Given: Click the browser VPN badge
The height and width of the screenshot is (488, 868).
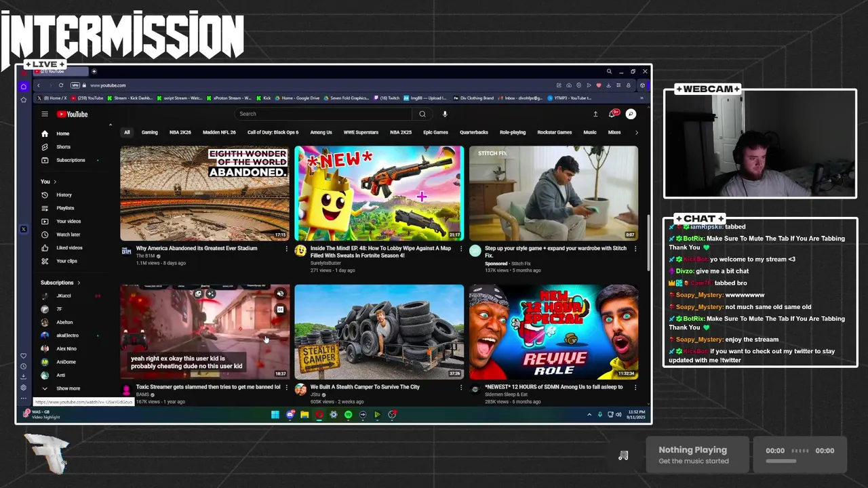Looking at the screenshot, I should (x=75, y=85).
